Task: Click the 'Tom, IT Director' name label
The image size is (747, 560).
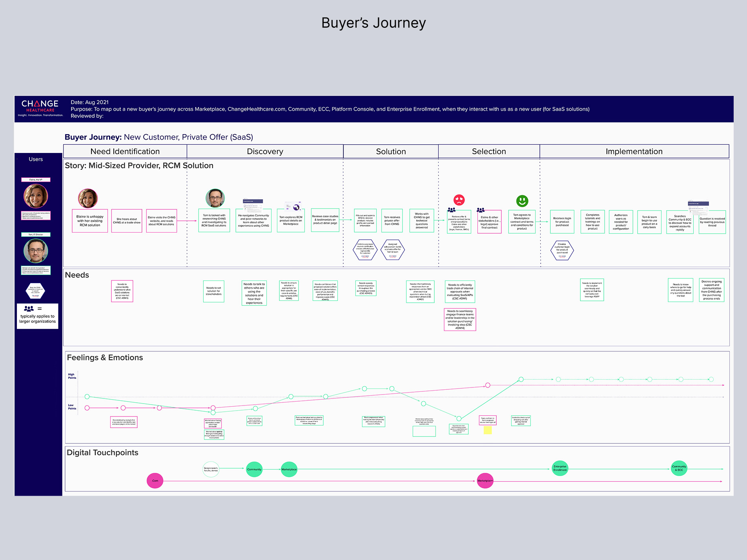Action: 36,234
